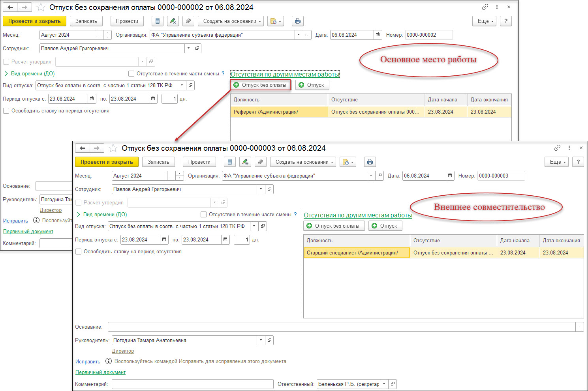Open the document movements report icon in the 0000-000002 toolbar
This screenshot has width=588, height=391.
click(158, 21)
